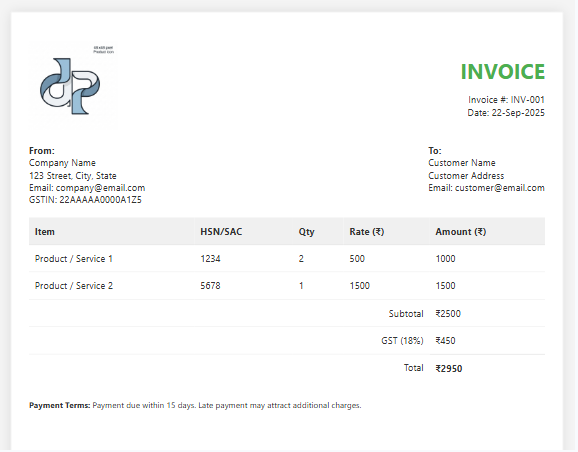Click the 'From:' label
The height and width of the screenshot is (452, 578).
(x=42, y=151)
